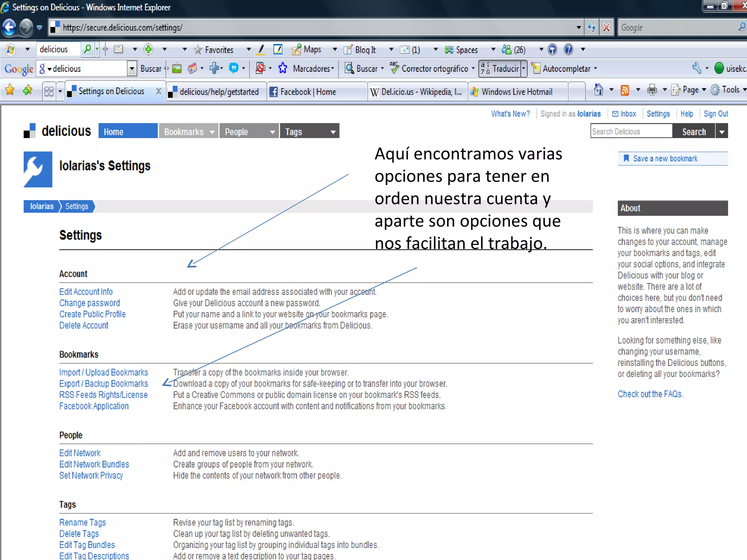747x560 pixels.
Task: Open the Export / Backup Bookmarks link
Action: (104, 384)
